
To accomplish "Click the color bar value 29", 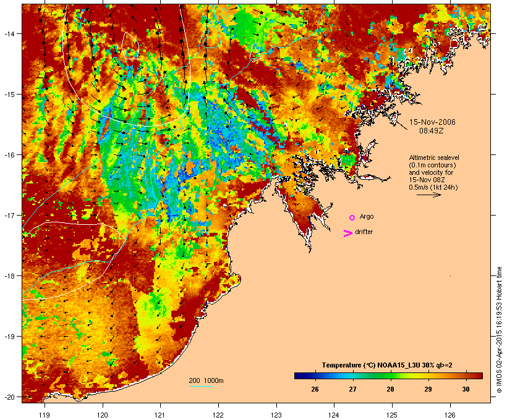I will [x=428, y=389].
